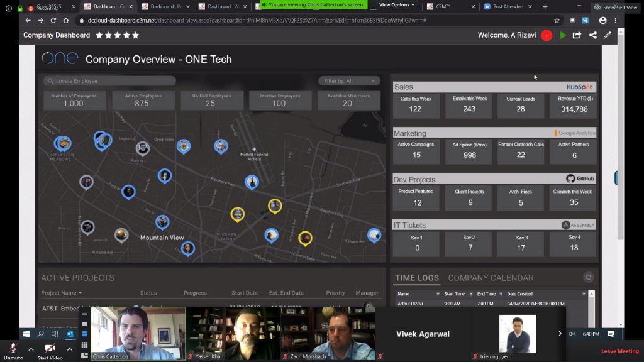Click Show Self View button
644x362 pixels.
(616, 8)
